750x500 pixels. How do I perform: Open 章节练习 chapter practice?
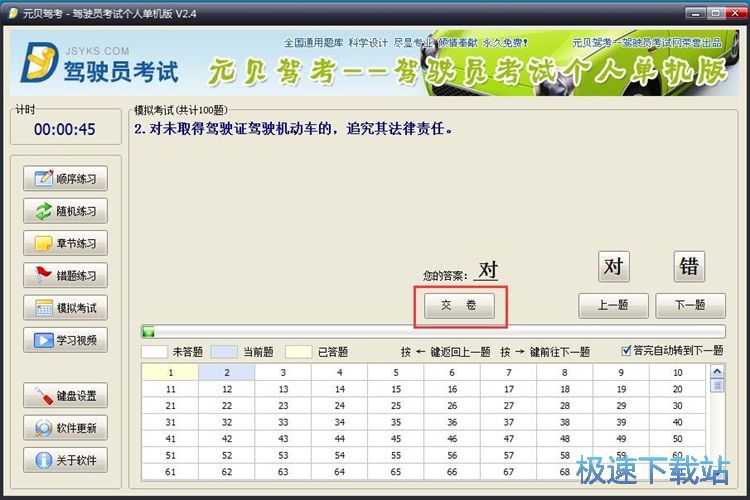pos(66,243)
